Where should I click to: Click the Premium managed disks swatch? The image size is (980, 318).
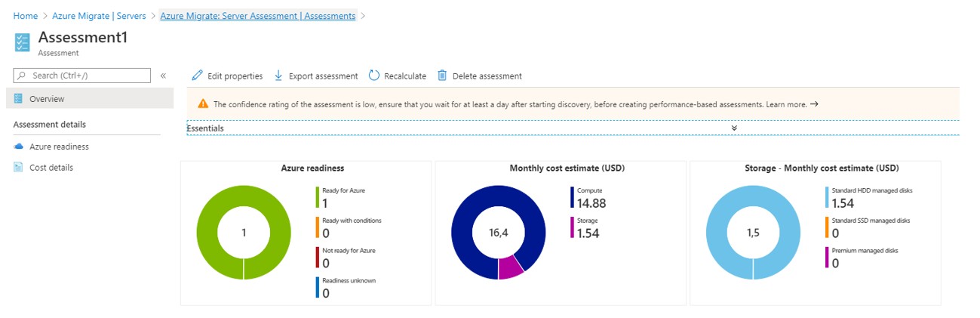coord(828,258)
